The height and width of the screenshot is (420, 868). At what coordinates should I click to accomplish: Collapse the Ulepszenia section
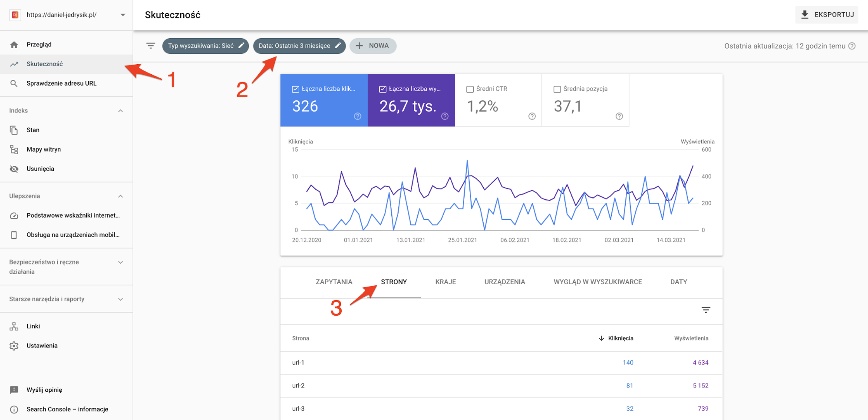point(121,196)
